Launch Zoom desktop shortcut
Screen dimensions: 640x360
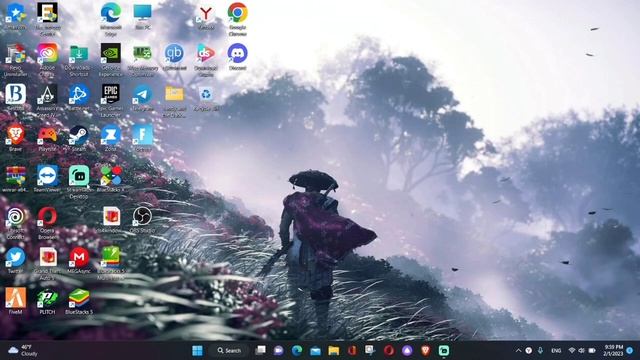point(111,135)
